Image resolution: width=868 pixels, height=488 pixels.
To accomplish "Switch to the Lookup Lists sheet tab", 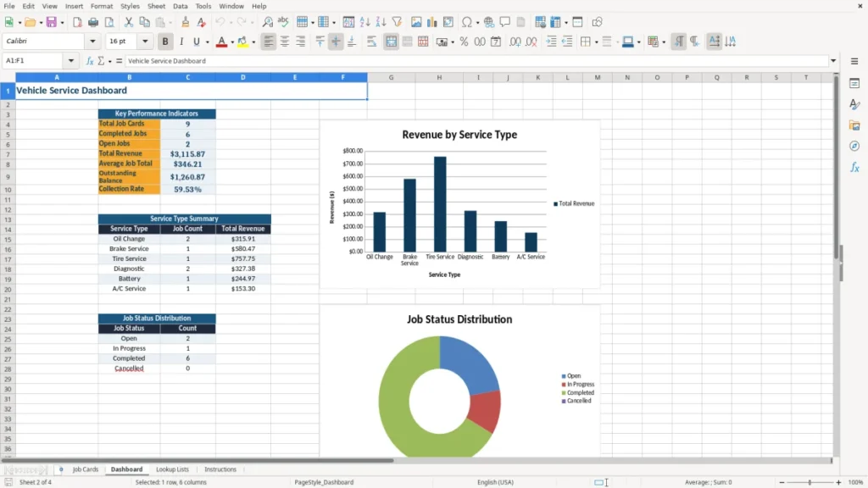I will (172, 469).
